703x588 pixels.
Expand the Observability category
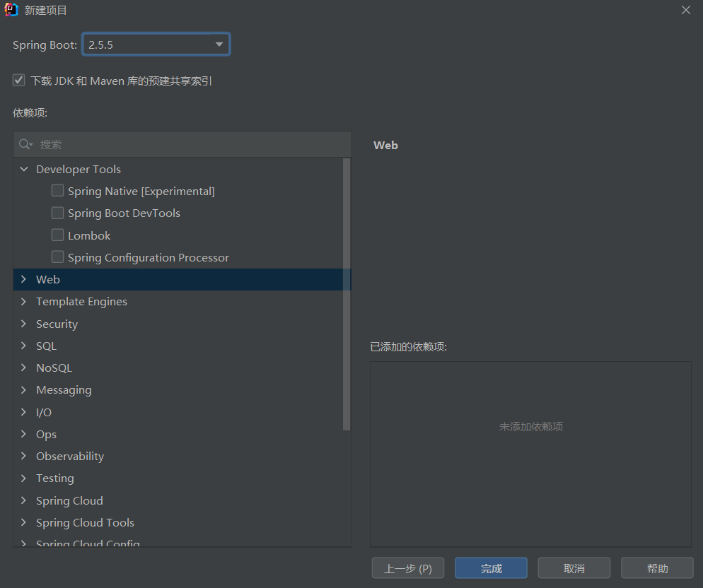[24, 456]
